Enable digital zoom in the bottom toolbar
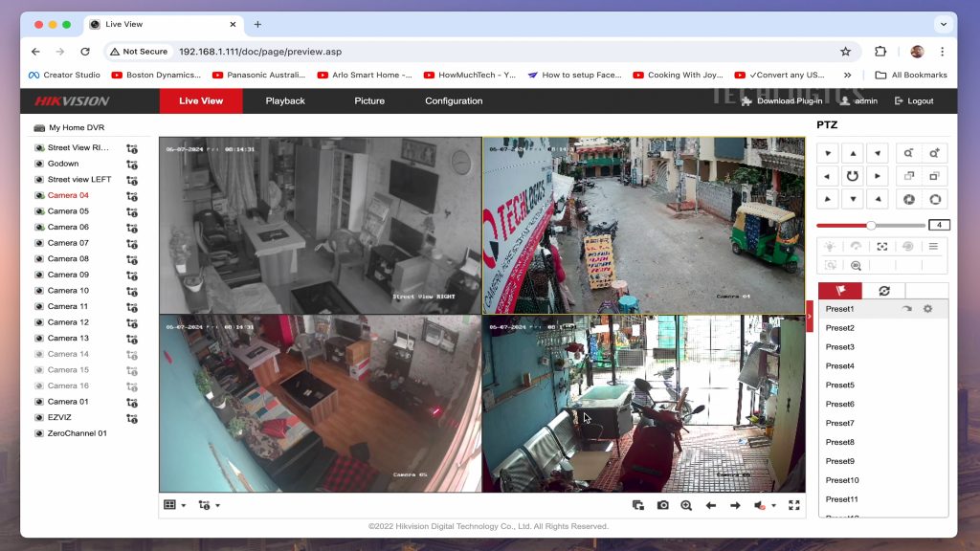 coord(686,505)
